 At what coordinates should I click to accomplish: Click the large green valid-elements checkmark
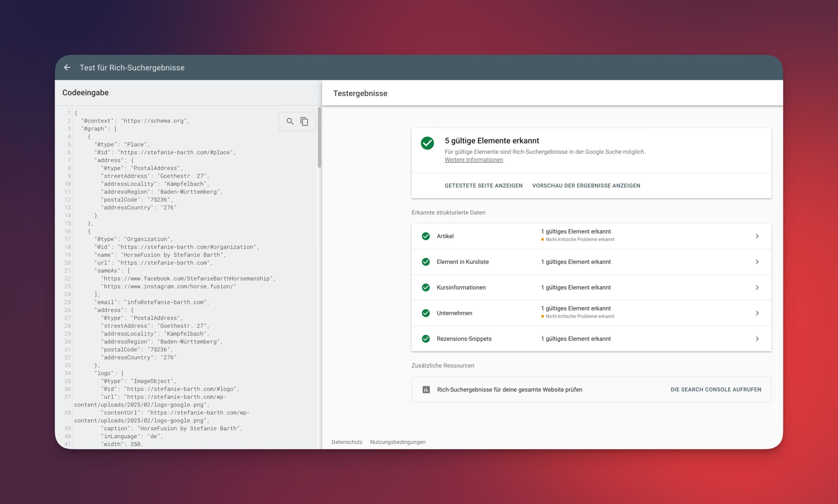point(427,143)
